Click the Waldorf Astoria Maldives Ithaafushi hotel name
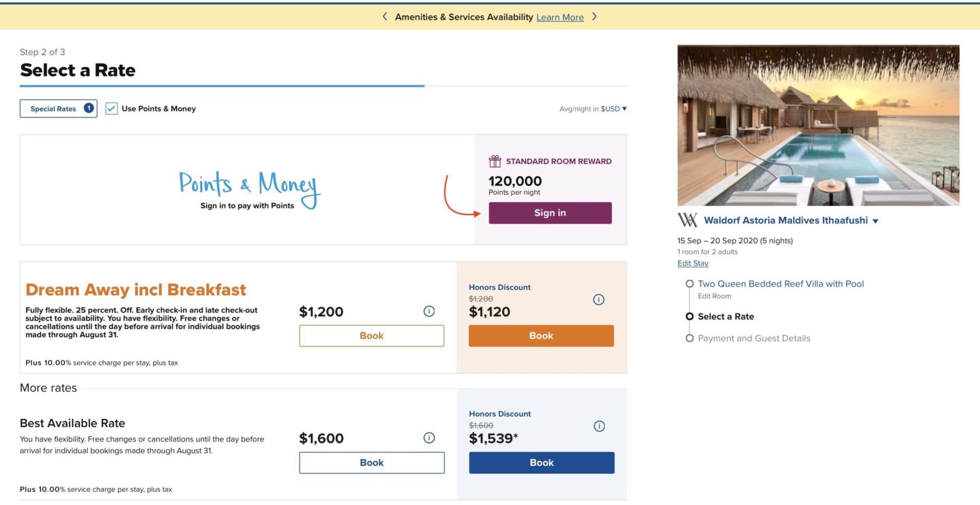 [786, 220]
